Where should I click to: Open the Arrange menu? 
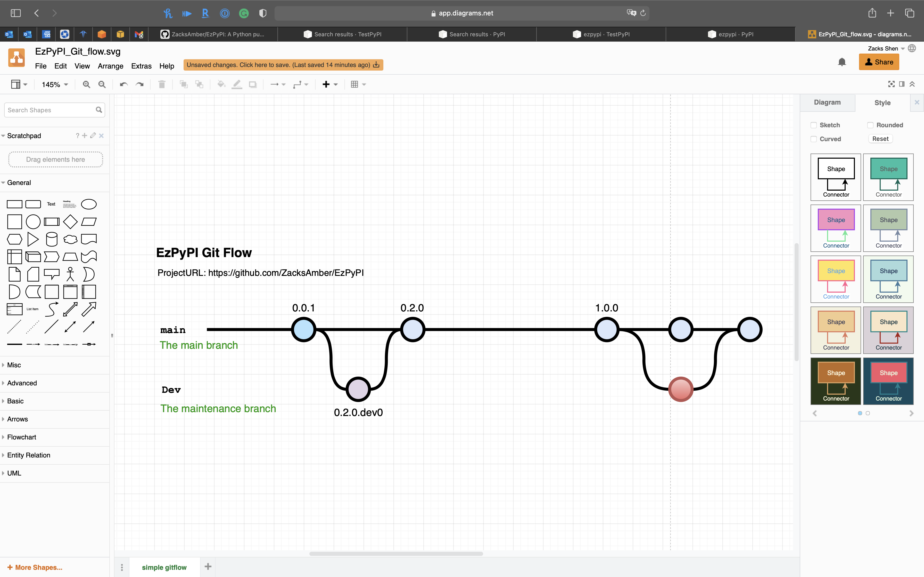click(110, 66)
